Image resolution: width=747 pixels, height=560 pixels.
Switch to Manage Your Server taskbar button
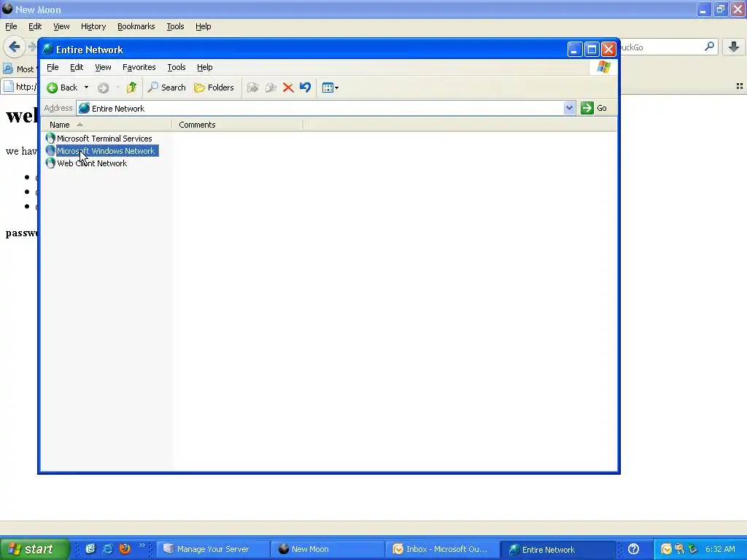212,549
